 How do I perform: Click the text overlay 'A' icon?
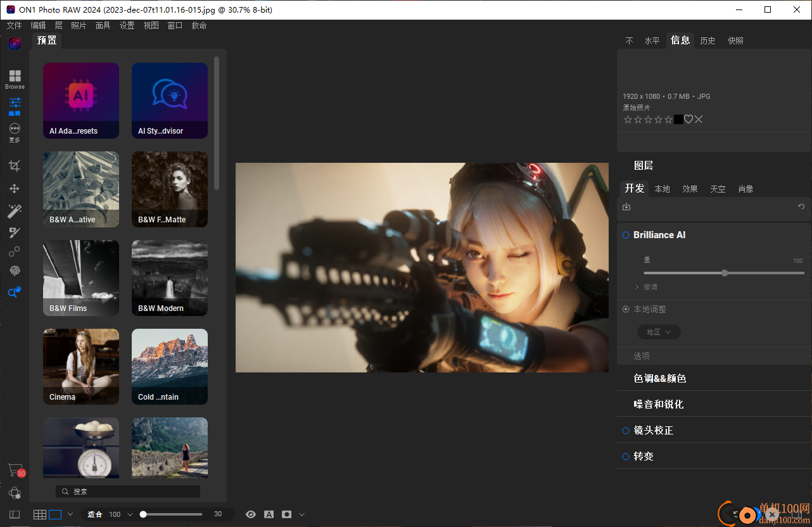click(269, 514)
